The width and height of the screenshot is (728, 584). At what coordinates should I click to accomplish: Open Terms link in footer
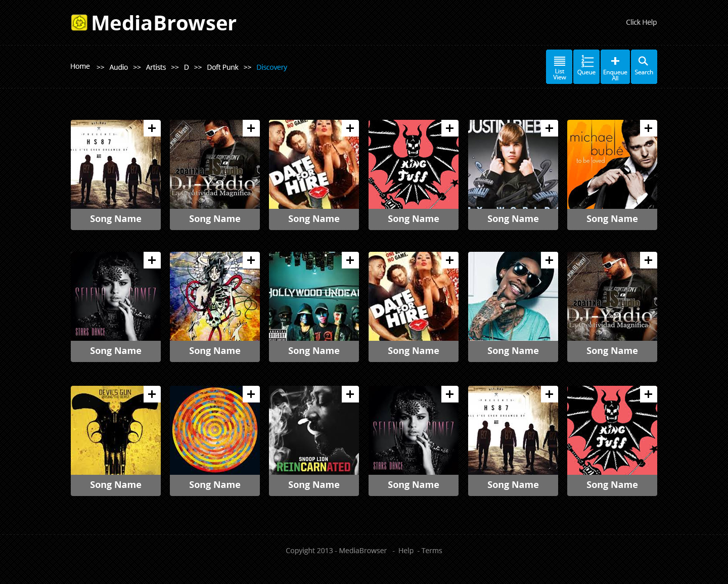(x=432, y=551)
